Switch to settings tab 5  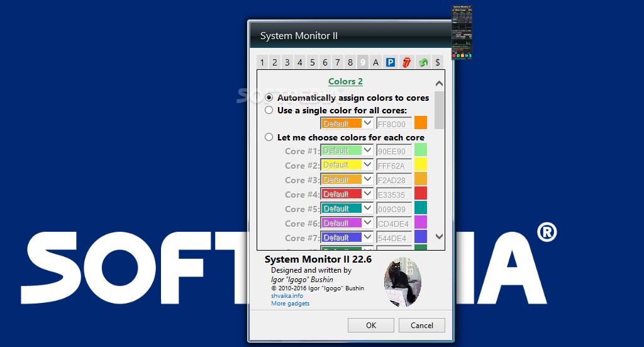(x=313, y=62)
